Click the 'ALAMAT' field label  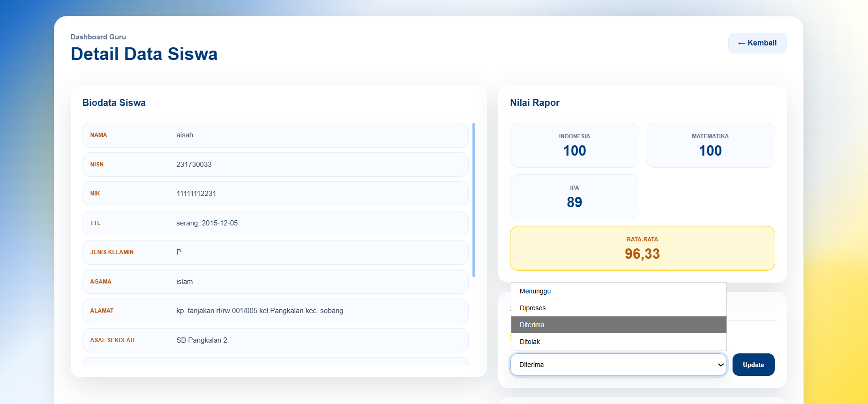pos(102,311)
